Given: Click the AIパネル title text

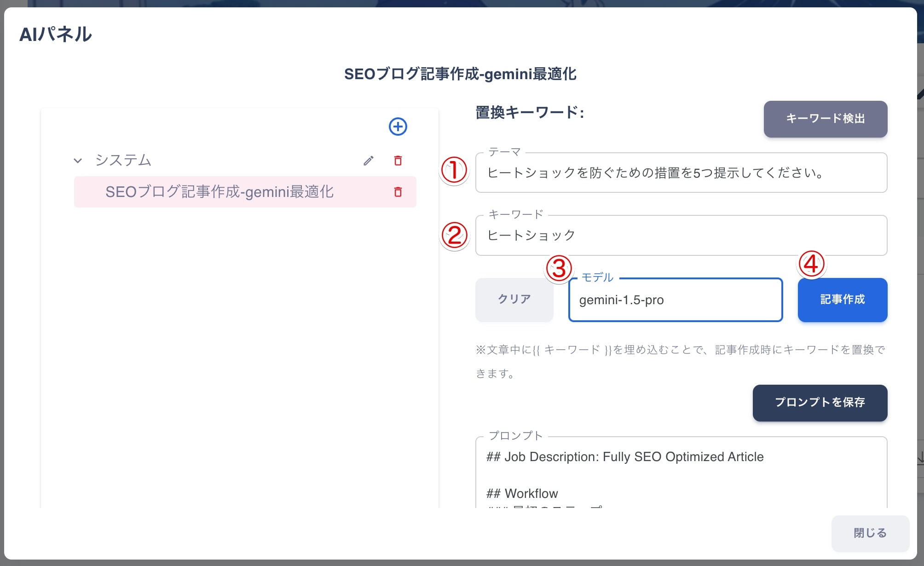Looking at the screenshot, I should coord(56,35).
